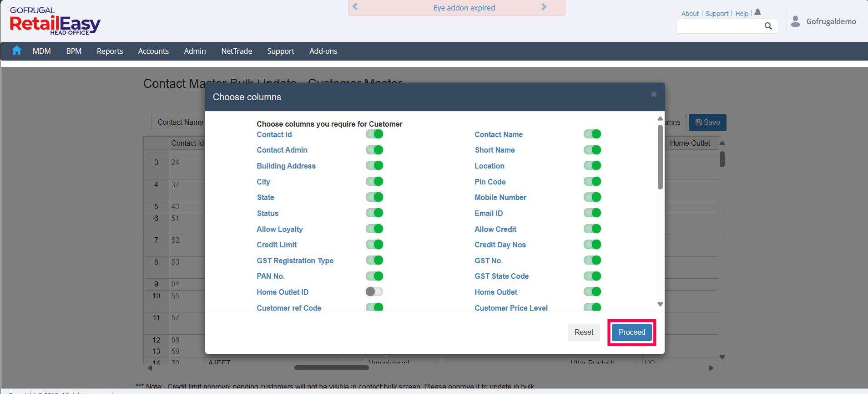This screenshot has height=394, width=868.
Task: Show next banner message arrow
Action: tap(544, 7)
